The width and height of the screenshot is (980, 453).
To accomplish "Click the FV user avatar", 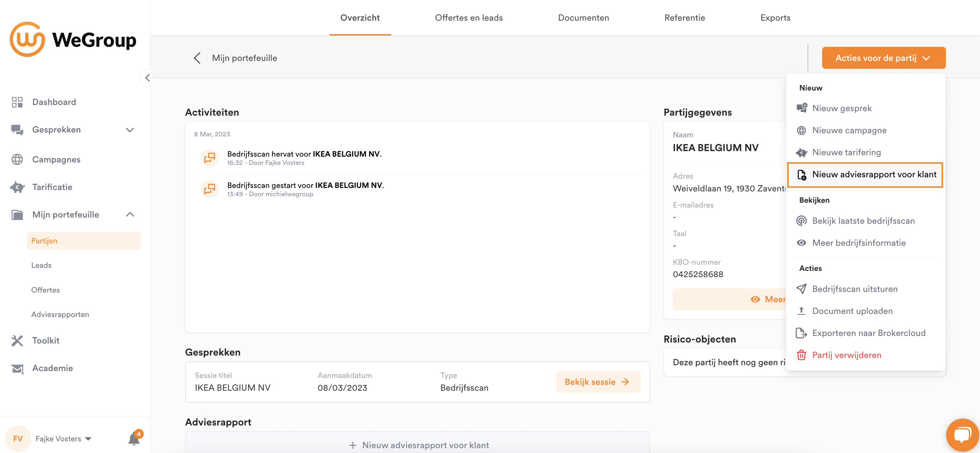I will [18, 439].
